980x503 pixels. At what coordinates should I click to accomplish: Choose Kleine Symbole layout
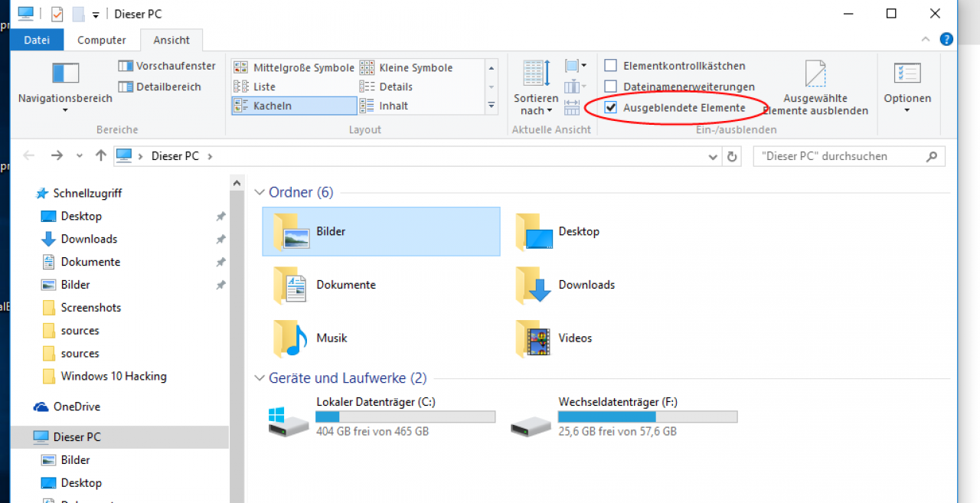pos(407,67)
